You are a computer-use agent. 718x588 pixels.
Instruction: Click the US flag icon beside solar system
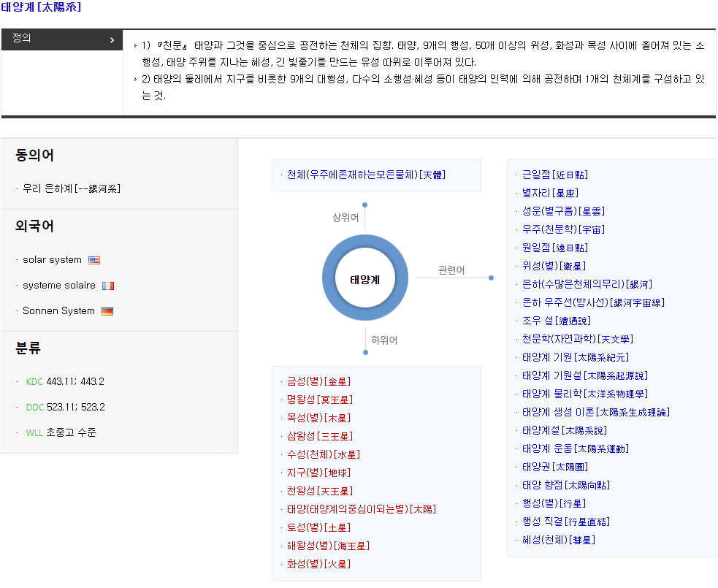tap(94, 260)
